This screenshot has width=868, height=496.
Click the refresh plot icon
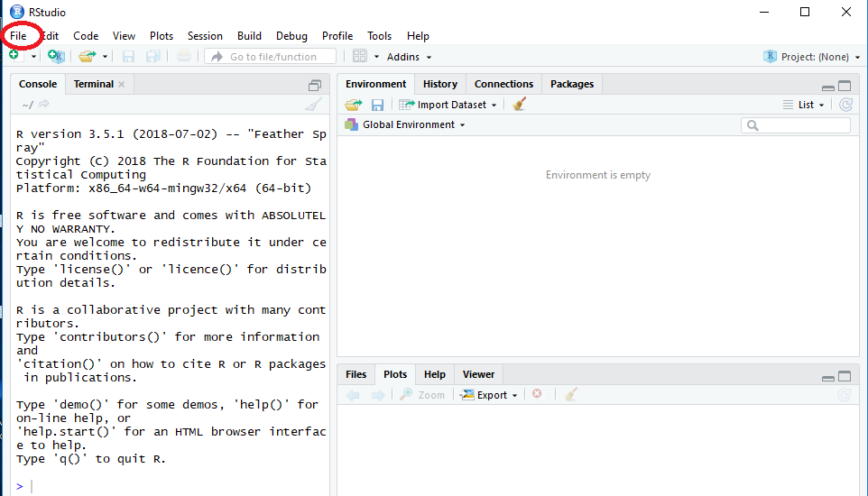tap(845, 395)
